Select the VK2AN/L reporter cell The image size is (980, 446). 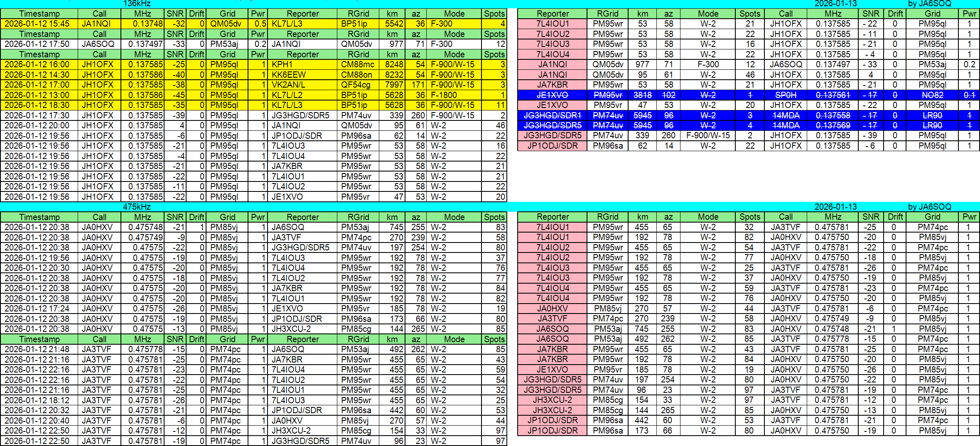coord(302,85)
